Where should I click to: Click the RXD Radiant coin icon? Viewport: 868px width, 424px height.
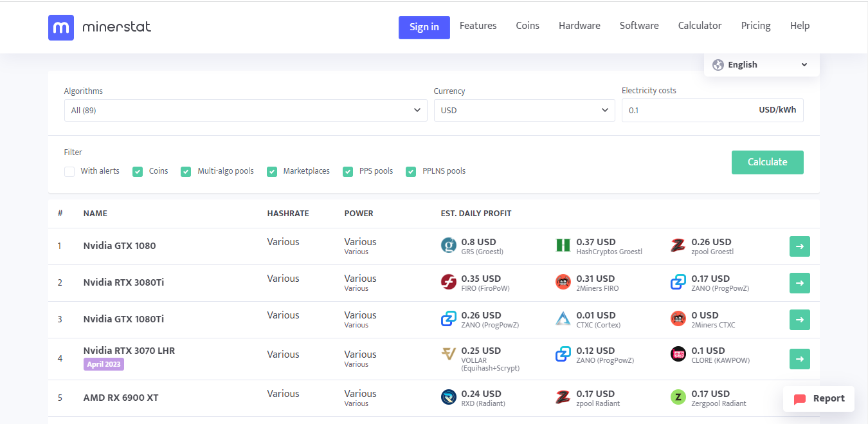(448, 397)
